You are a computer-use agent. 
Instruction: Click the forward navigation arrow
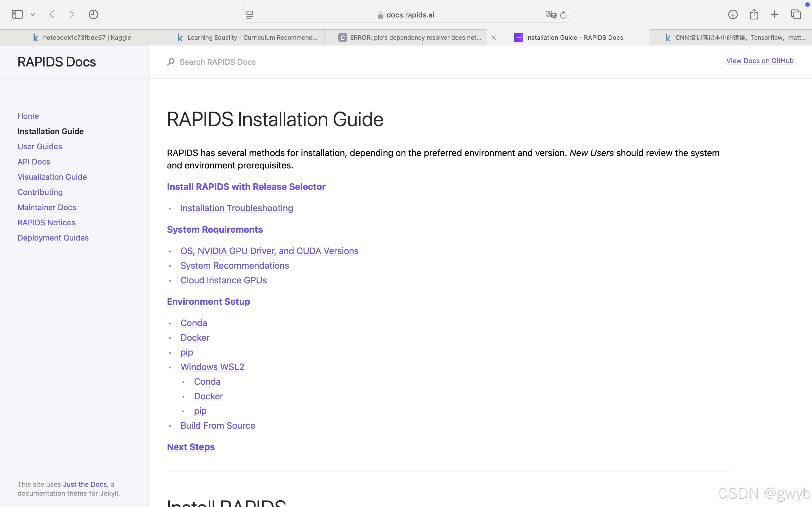coord(71,14)
